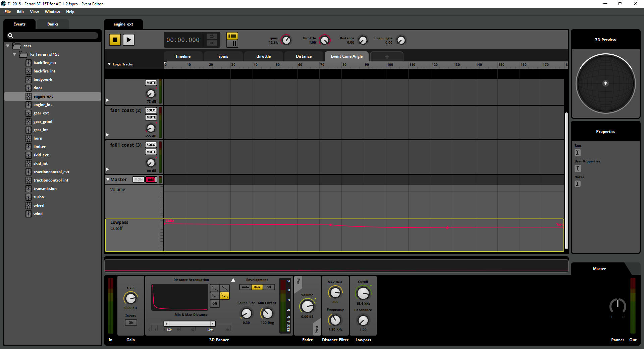Click the rpms parameter knob
The height and width of the screenshot is (349, 644).
pos(286,40)
